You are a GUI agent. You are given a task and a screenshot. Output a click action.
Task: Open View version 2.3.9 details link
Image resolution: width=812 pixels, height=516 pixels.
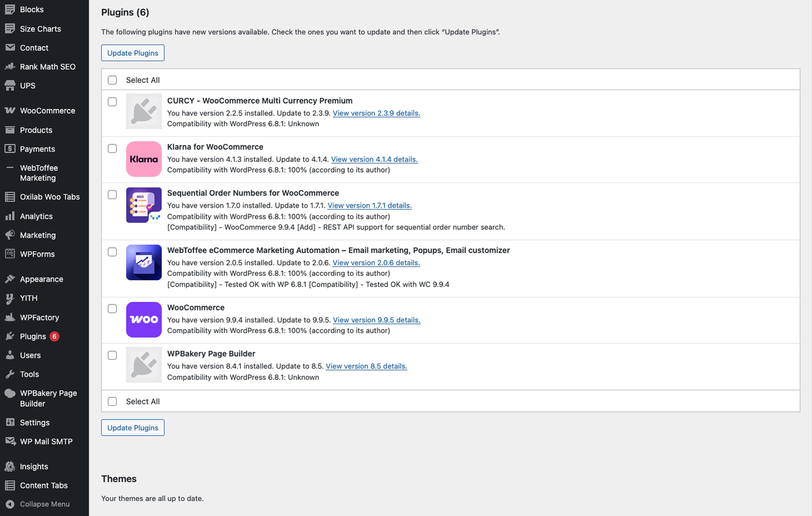[x=376, y=113]
